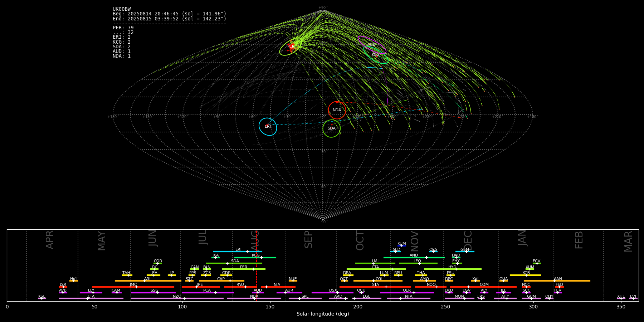Select the SDA green radiant circle on the map

tap(332, 128)
